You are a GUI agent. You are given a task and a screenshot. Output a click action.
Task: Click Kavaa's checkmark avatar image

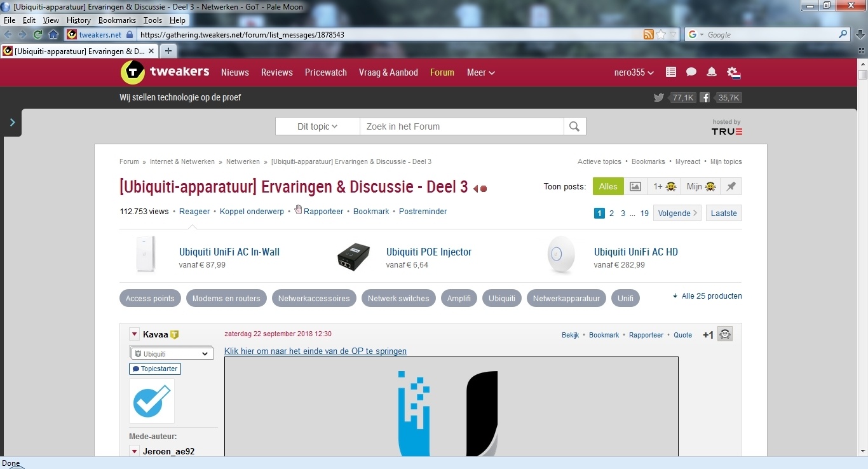pyautogui.click(x=152, y=401)
